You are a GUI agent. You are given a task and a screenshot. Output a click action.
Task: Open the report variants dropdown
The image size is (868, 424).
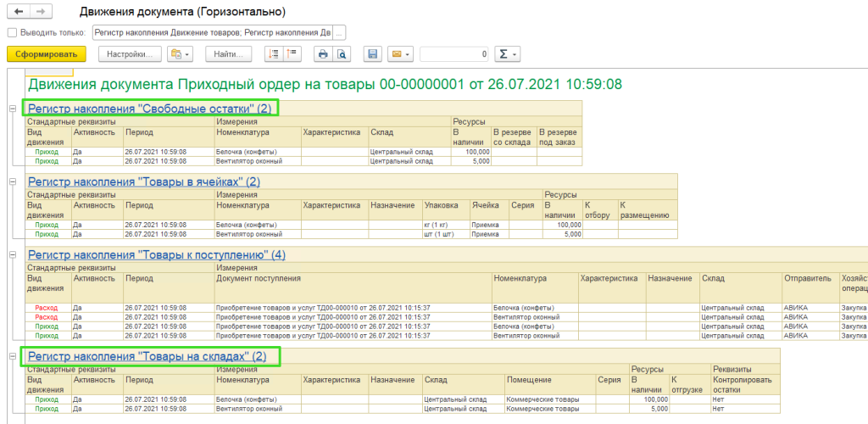(180, 54)
